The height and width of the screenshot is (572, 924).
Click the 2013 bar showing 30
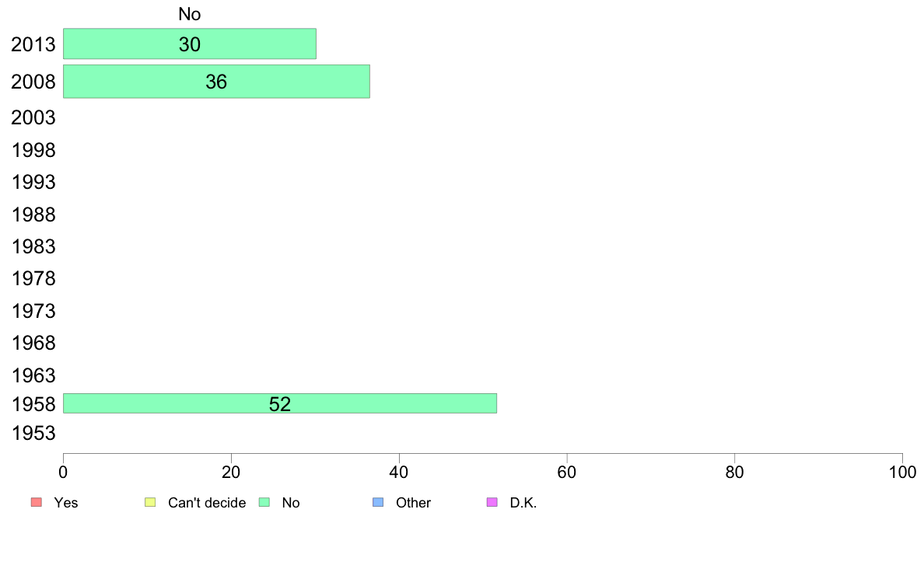pos(190,44)
